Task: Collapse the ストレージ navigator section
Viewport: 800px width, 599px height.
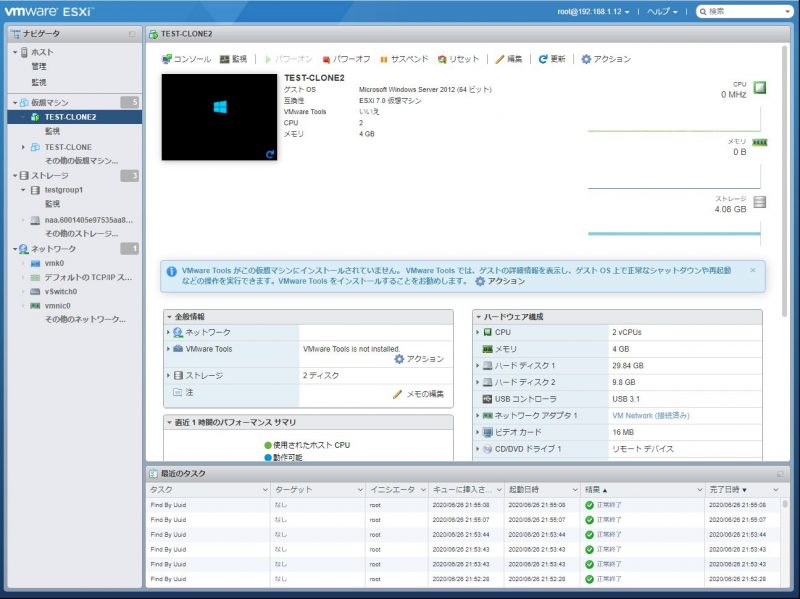Action: 15,176
